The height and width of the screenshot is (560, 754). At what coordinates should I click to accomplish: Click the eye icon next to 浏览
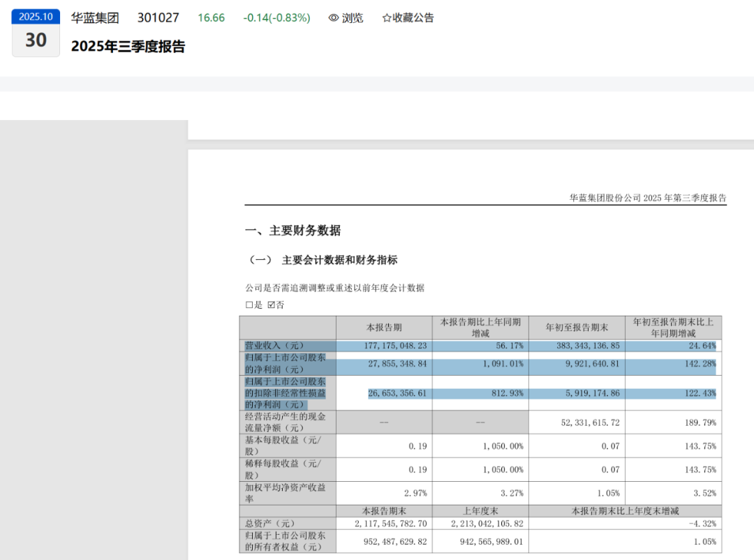(x=334, y=18)
